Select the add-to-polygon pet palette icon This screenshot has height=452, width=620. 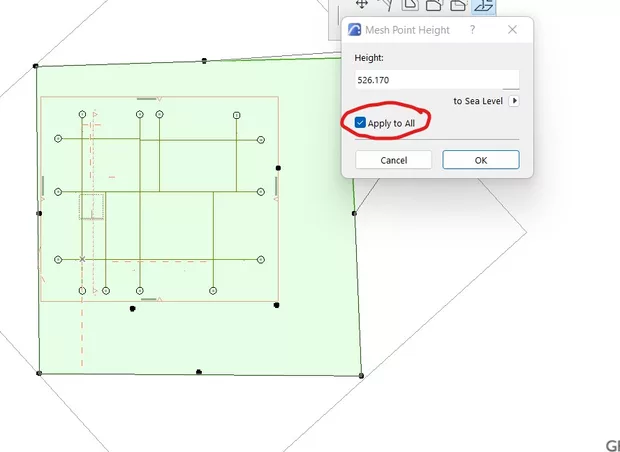coord(434,5)
